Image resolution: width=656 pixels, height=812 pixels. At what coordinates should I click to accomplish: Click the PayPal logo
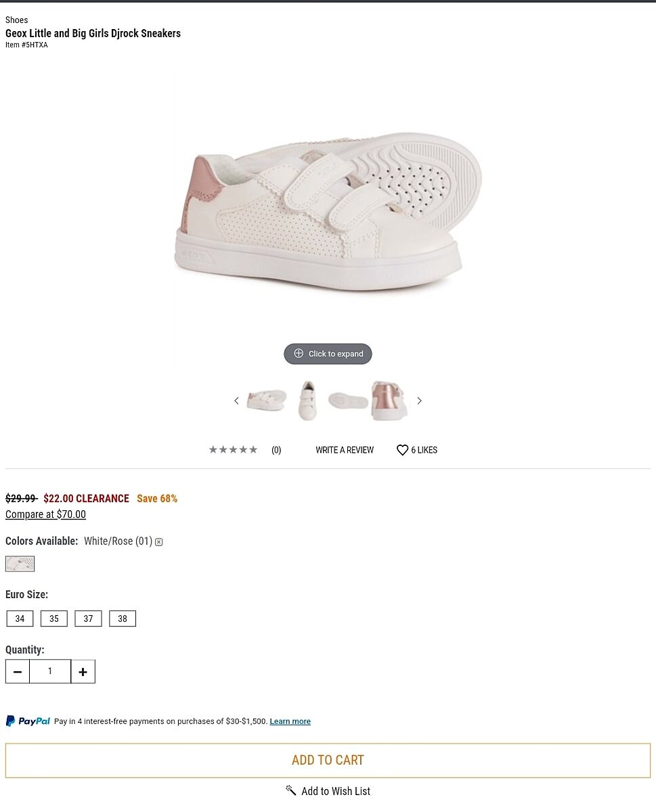[x=28, y=721]
